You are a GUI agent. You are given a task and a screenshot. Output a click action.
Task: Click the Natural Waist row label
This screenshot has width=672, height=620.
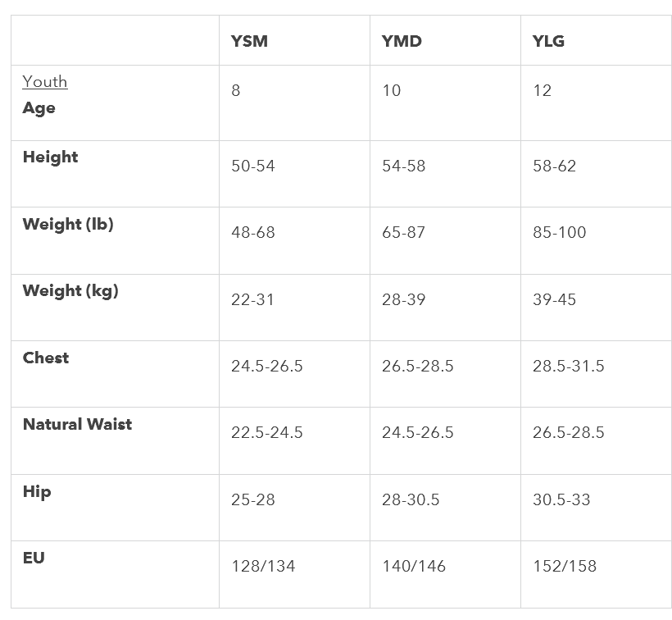(78, 424)
